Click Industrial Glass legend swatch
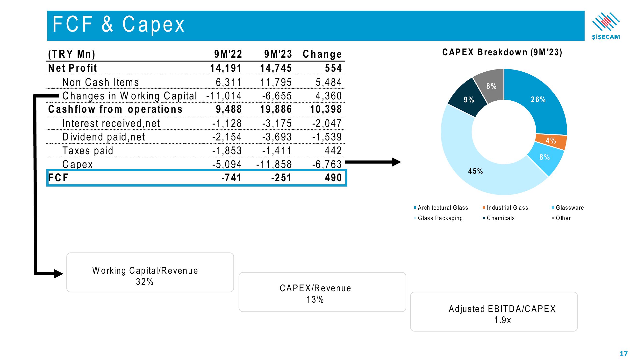 484,208
